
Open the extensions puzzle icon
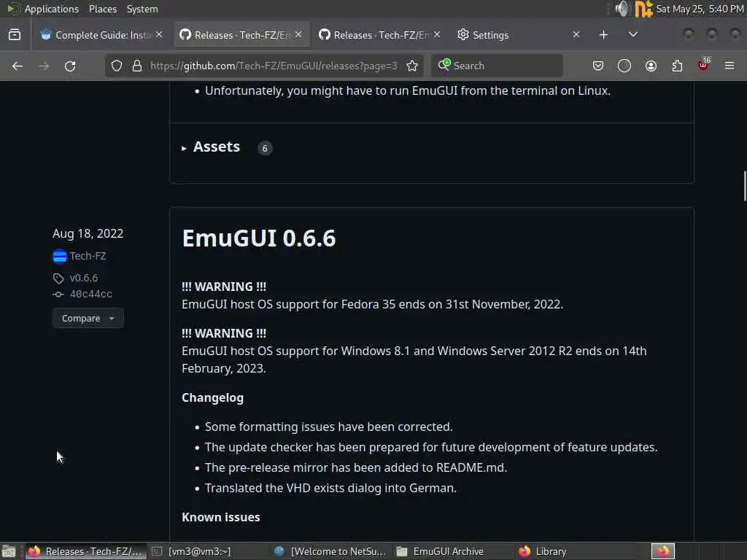point(677,66)
